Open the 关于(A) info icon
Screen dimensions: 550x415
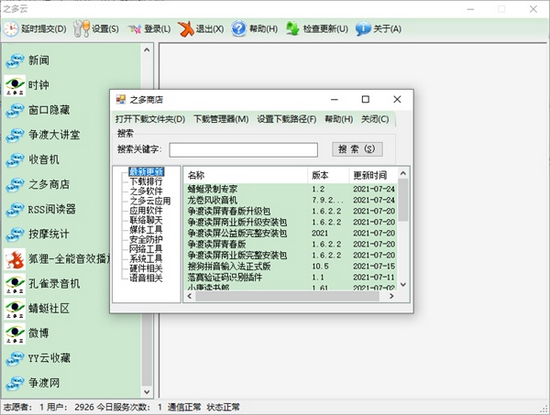pyautogui.click(x=363, y=29)
